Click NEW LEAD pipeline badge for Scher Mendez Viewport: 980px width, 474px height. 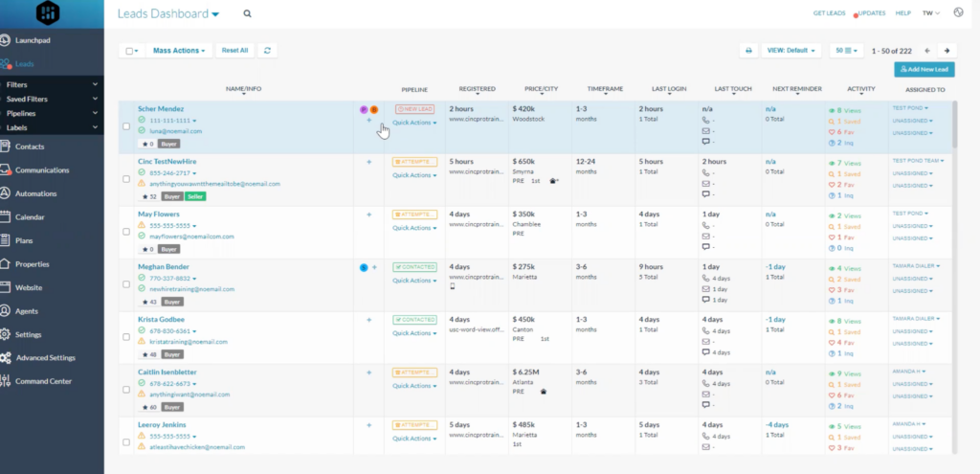point(414,109)
